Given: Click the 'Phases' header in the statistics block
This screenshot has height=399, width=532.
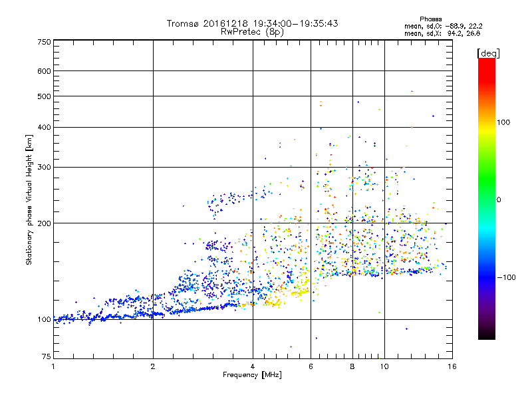Looking at the screenshot, I should 430,19.
